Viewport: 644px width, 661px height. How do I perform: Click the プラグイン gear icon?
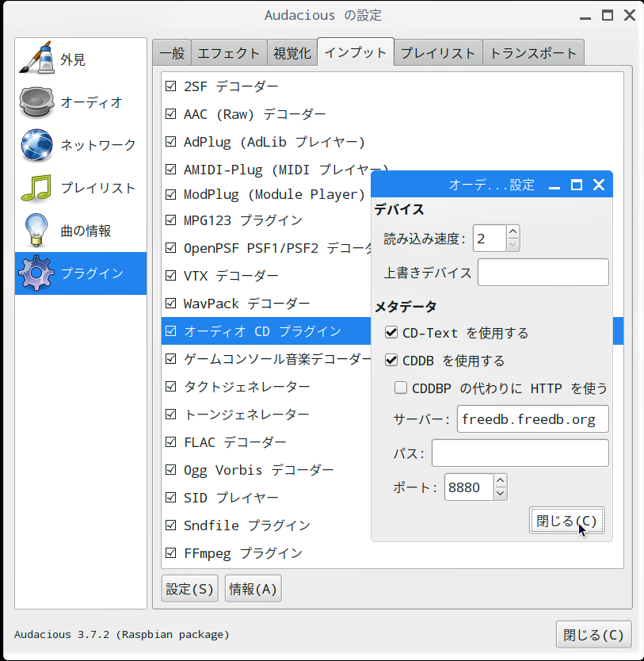click(x=36, y=273)
